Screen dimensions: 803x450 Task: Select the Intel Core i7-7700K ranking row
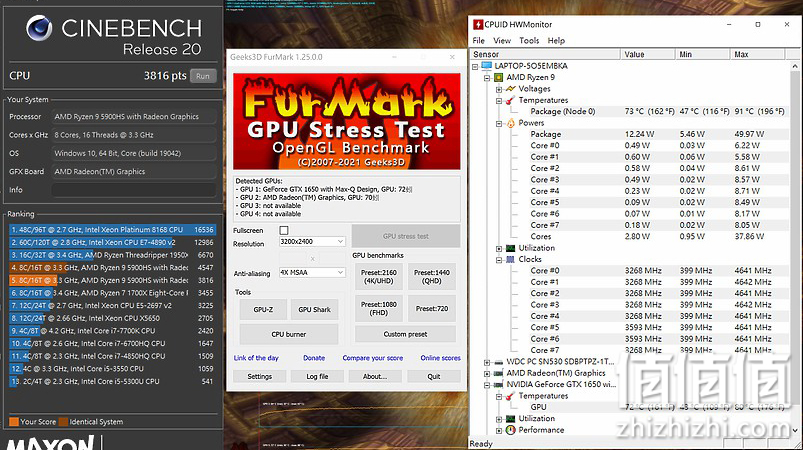tap(112, 331)
